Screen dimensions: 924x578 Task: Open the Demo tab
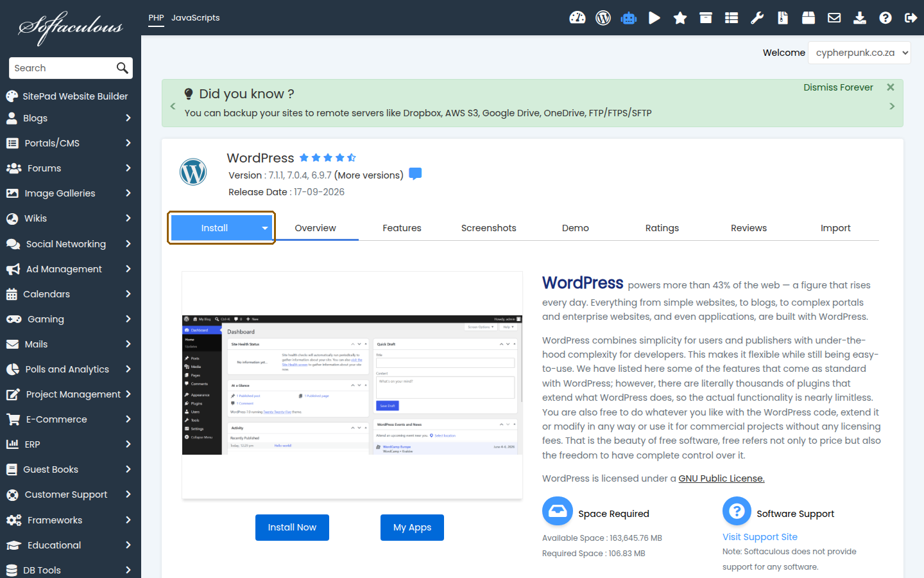click(x=576, y=228)
